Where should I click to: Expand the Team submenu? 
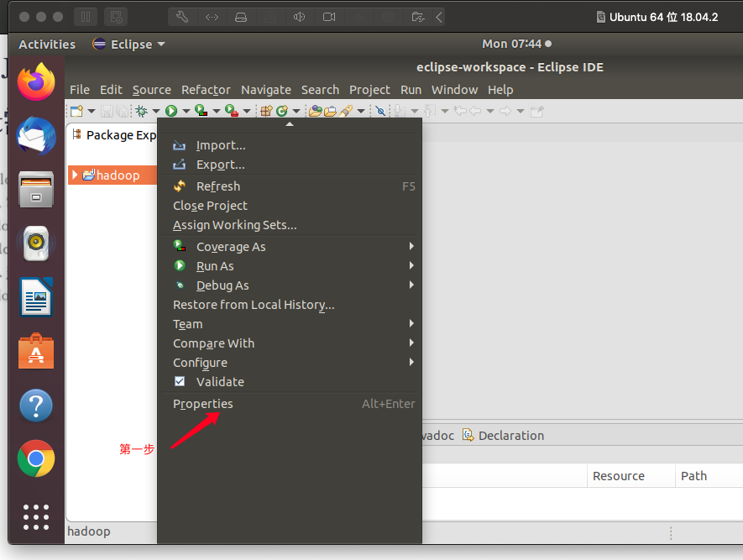290,324
